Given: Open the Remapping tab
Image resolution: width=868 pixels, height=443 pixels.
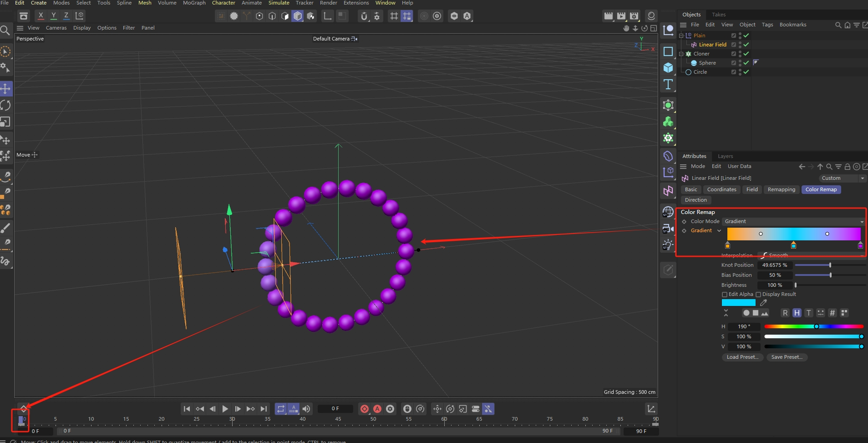Looking at the screenshot, I should click(x=782, y=190).
